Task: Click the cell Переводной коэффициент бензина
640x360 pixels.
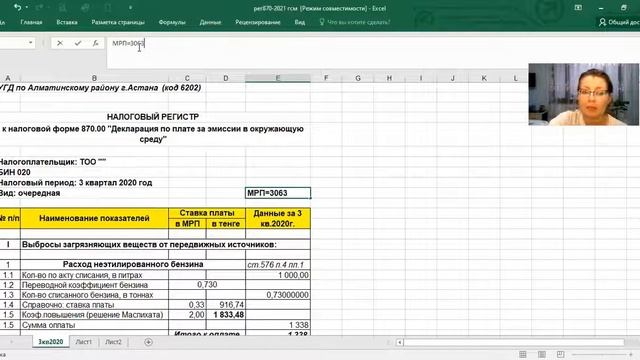Action: click(x=94, y=285)
